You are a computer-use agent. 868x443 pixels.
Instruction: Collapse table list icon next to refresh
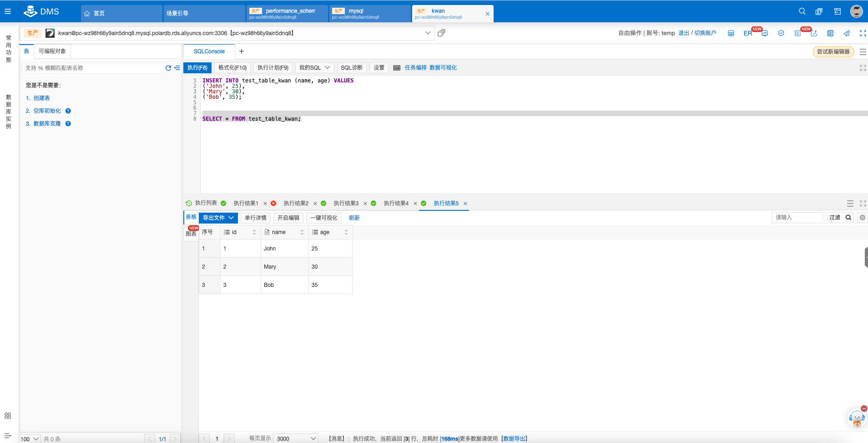(x=177, y=68)
